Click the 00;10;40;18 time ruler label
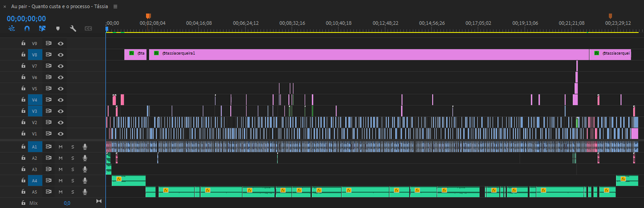This screenshot has width=644, height=208. (339, 23)
